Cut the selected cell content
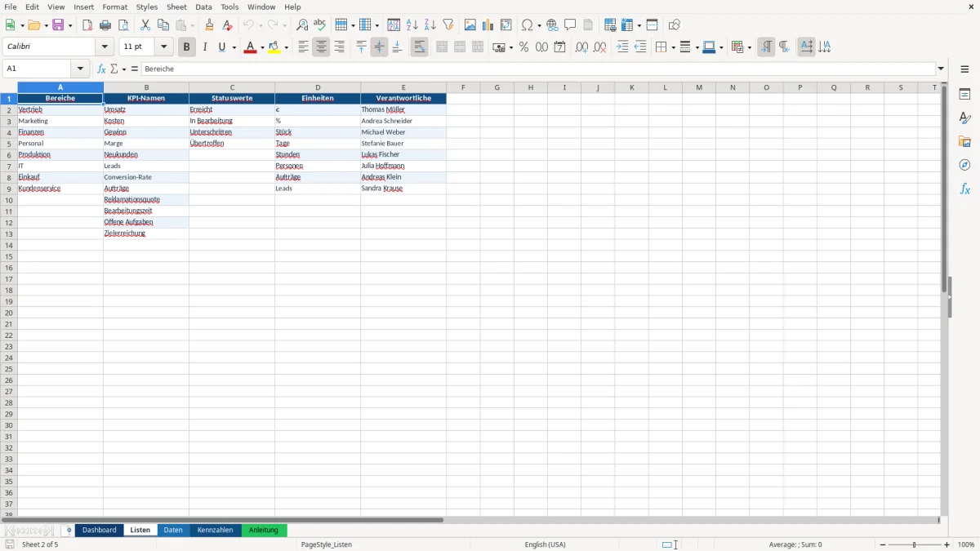This screenshot has width=980, height=551. click(x=145, y=25)
